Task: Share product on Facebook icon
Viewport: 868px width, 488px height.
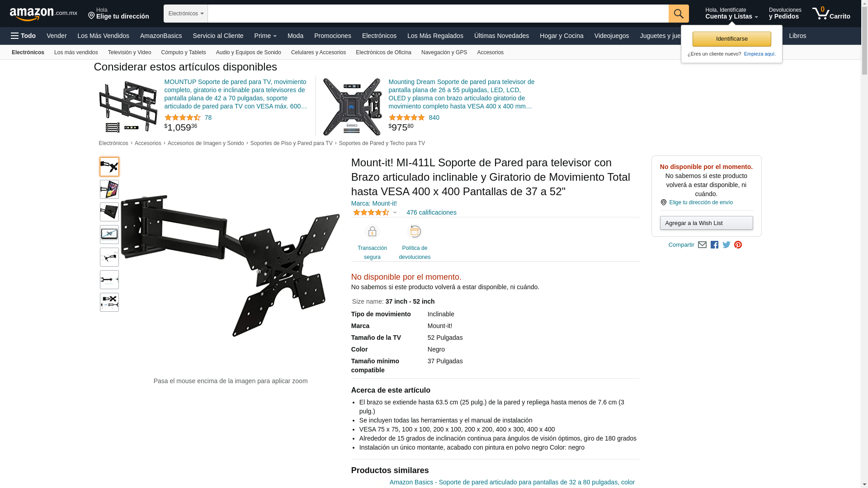Action: tap(714, 245)
